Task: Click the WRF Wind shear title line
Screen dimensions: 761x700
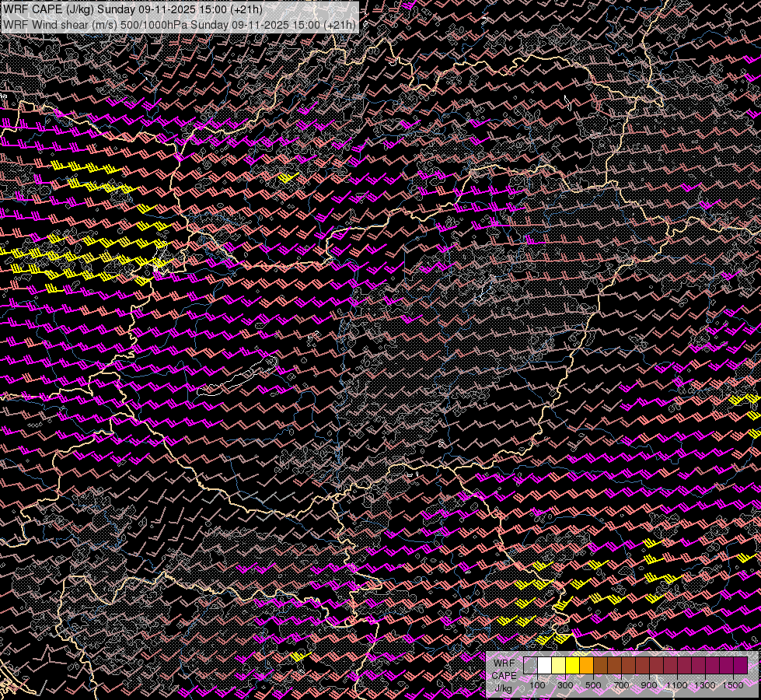Action: (180, 24)
